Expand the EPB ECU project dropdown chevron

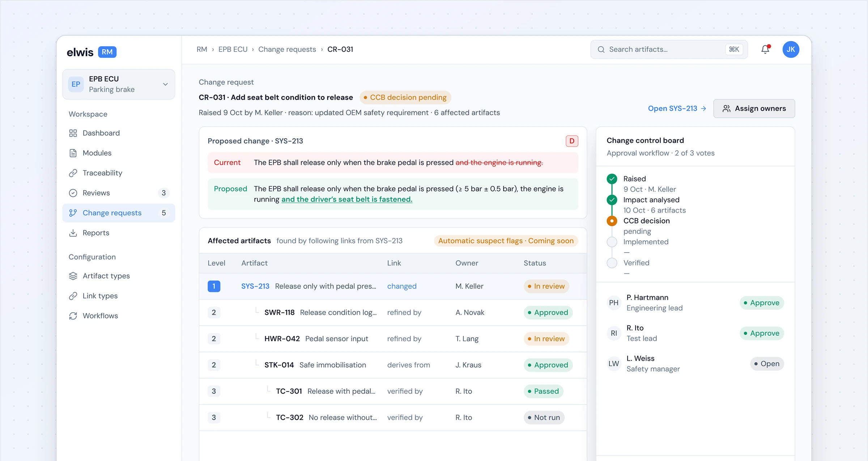click(165, 84)
